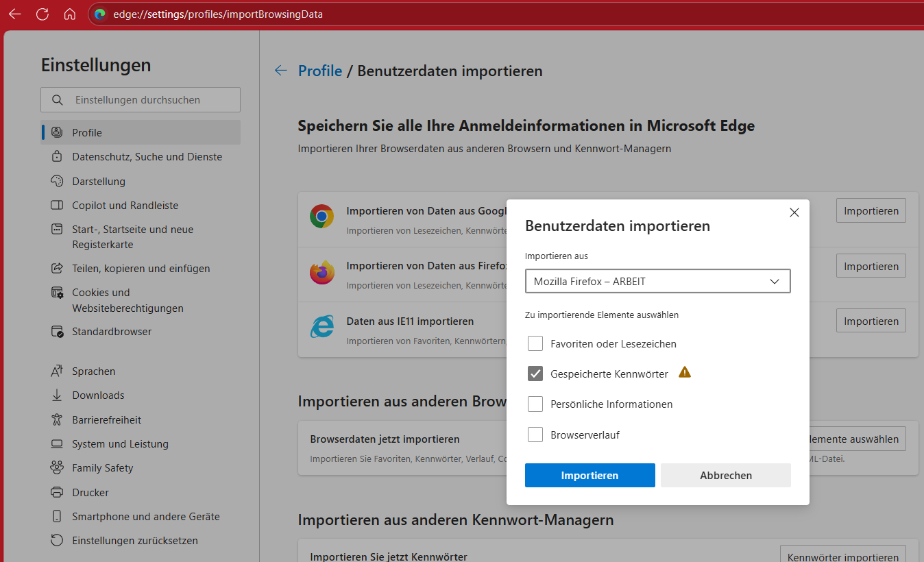Click the Profile breadcrumb link
924x562 pixels.
click(x=320, y=71)
